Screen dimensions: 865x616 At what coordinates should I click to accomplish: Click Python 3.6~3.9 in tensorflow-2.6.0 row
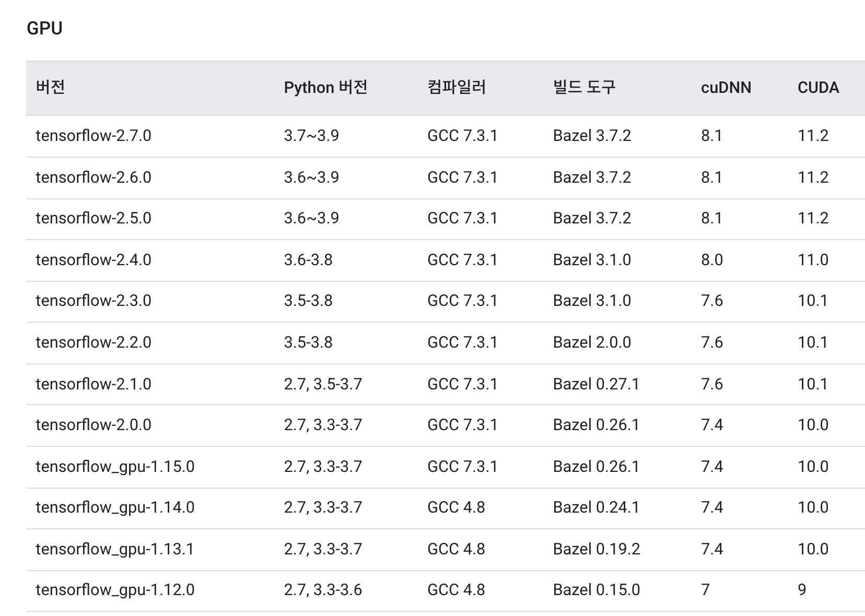coord(311,177)
